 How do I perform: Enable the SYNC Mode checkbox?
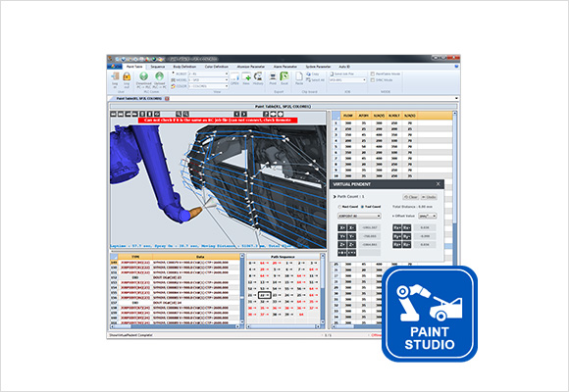click(x=373, y=79)
